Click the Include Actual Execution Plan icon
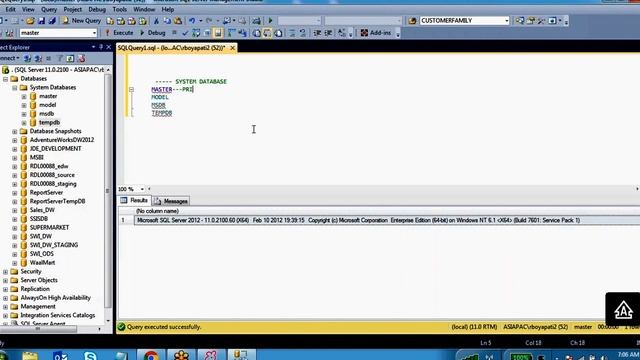The width and height of the screenshot is (640, 360). 231,33
